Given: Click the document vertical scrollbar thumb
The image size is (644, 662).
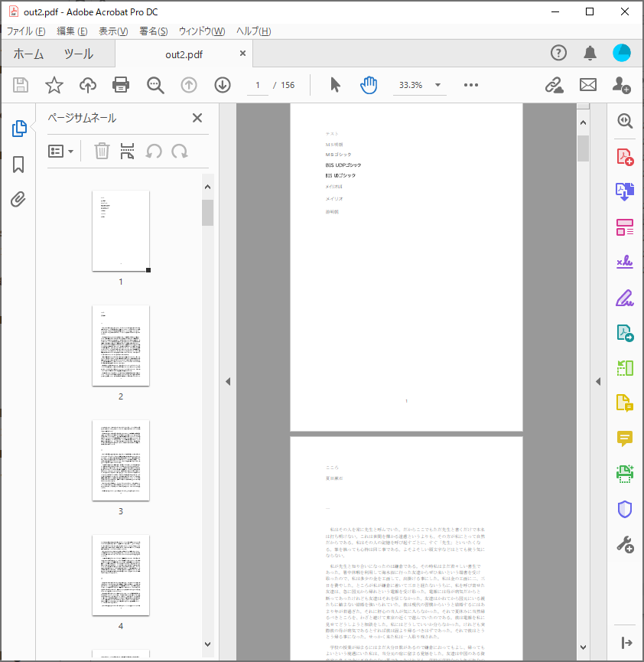Looking at the screenshot, I should pyautogui.click(x=584, y=148).
